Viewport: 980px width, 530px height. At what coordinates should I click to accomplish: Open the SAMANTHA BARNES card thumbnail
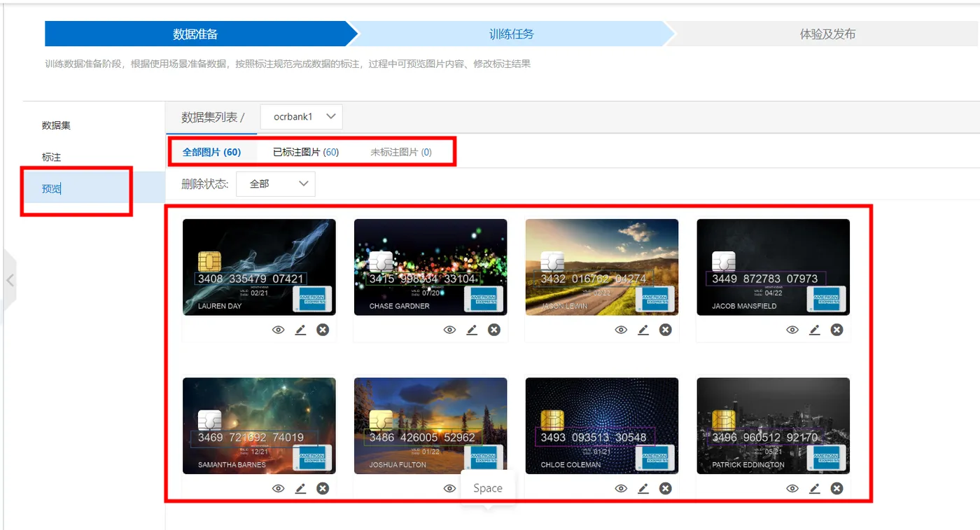click(x=259, y=426)
